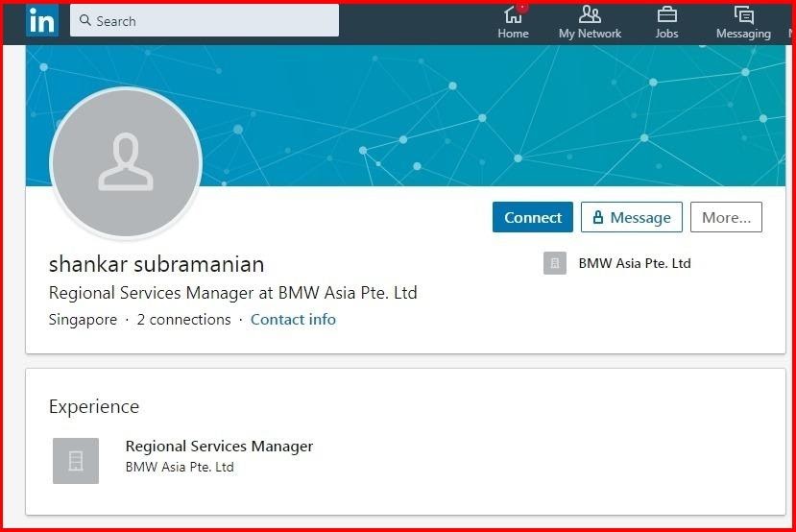The image size is (796, 532).
Task: Click the company building icon beside BMW Asia Pte. Ltd
Action: [554, 263]
